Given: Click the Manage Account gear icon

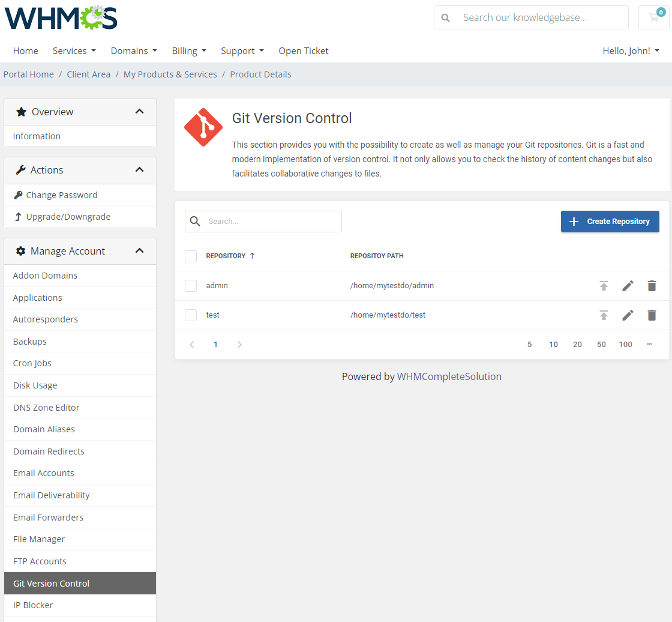Looking at the screenshot, I should click(x=20, y=251).
